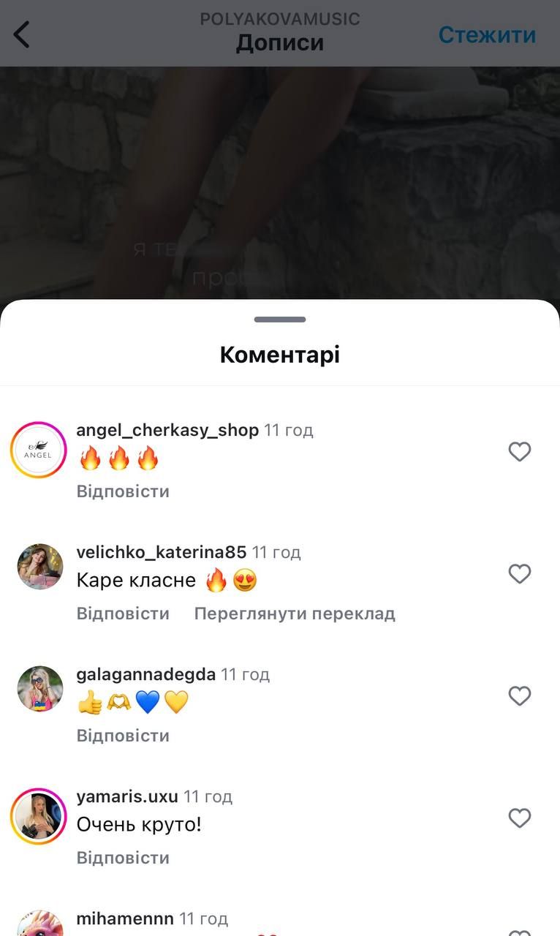Tap heart next to galagannadegda's comment
Viewport: 560px width, 936px height.
point(519,696)
